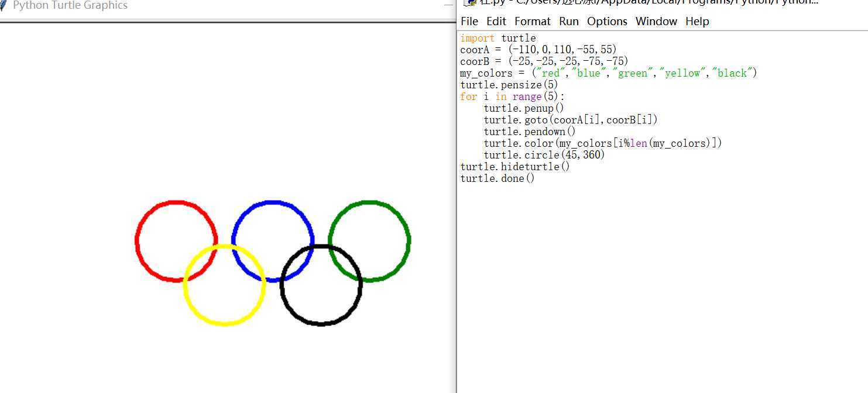Click the turtle.pendown() line
The image size is (868, 393).
tap(530, 132)
